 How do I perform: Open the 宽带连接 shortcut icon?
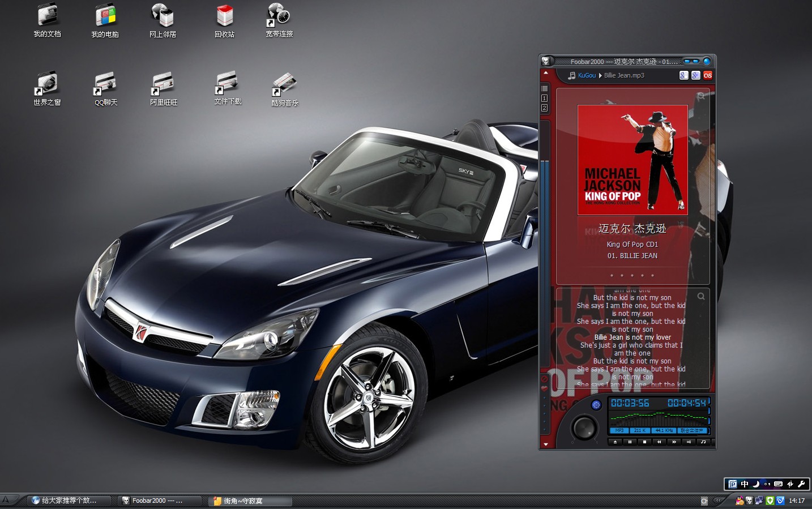(279, 20)
